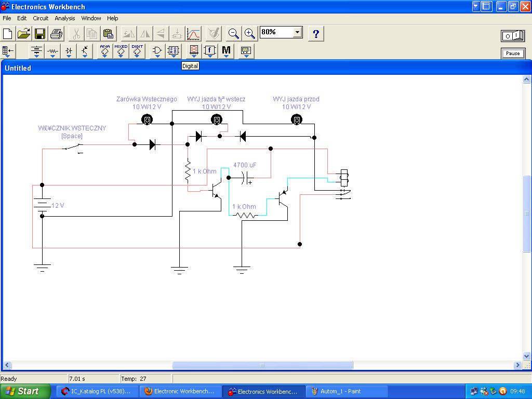Screen dimensions: 532x399
Task: Select the Untitled circuit window title bar
Action: (265, 68)
